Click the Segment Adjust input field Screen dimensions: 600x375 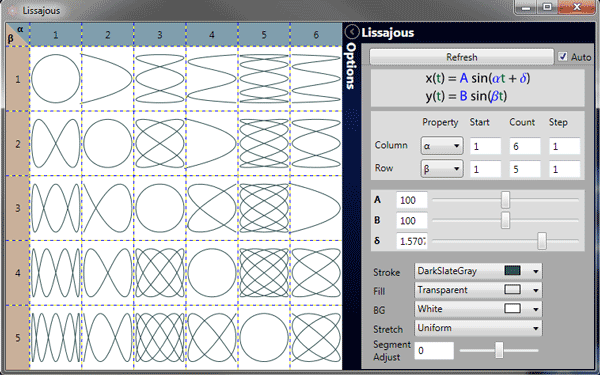point(434,351)
